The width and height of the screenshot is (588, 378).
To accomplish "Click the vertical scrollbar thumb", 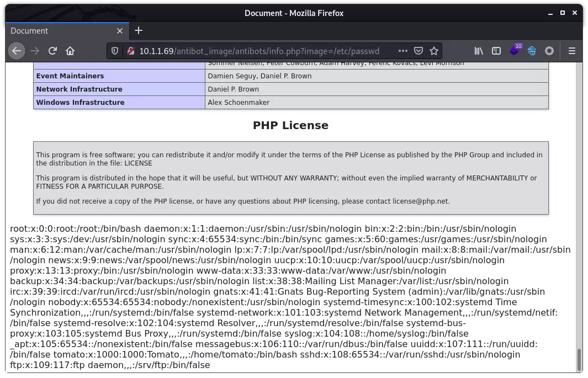I will [579, 359].
